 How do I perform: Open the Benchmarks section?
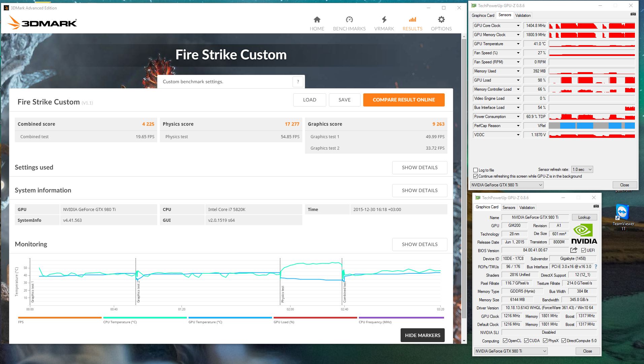(349, 24)
